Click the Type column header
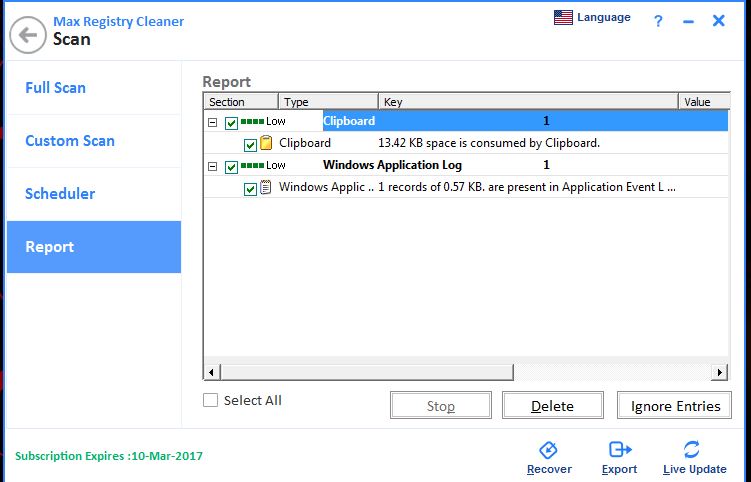This screenshot has height=482, width=751. (329, 102)
